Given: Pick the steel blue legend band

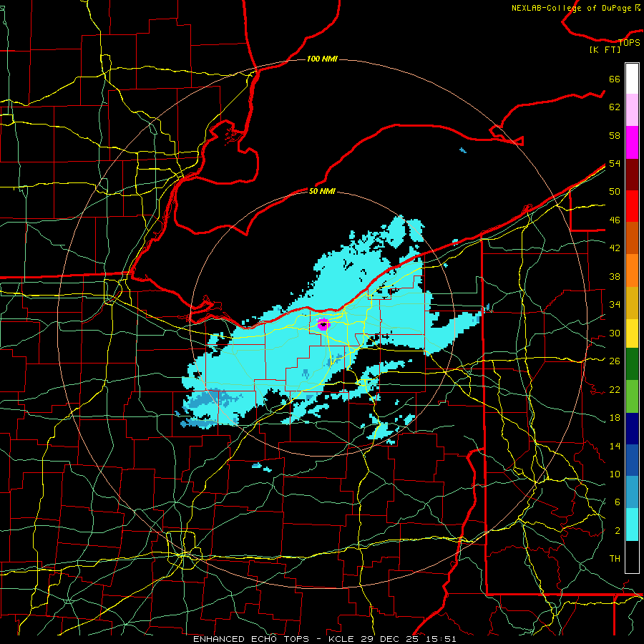Looking at the screenshot, I should (x=632, y=492).
